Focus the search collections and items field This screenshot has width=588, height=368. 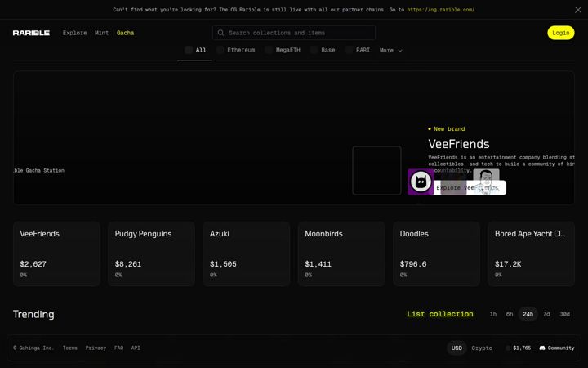click(294, 33)
